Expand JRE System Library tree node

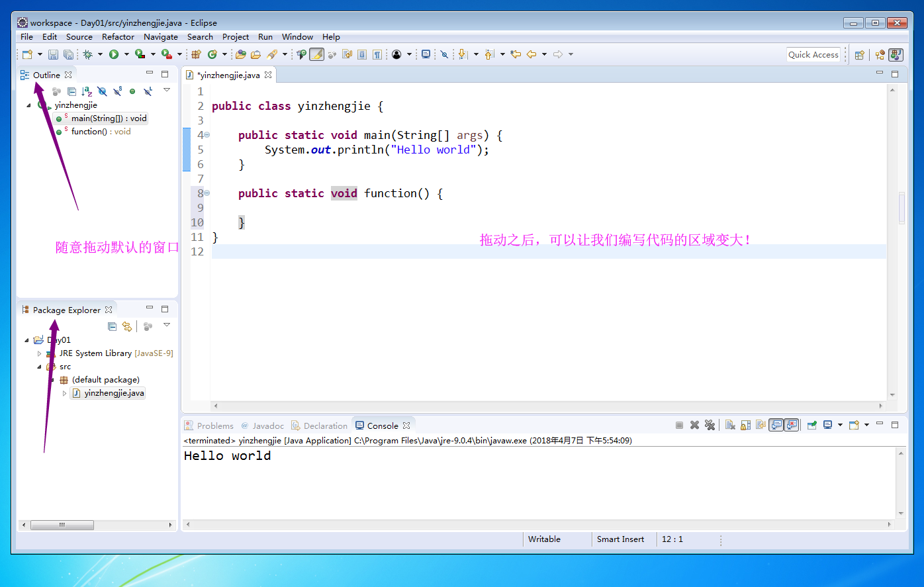point(40,353)
